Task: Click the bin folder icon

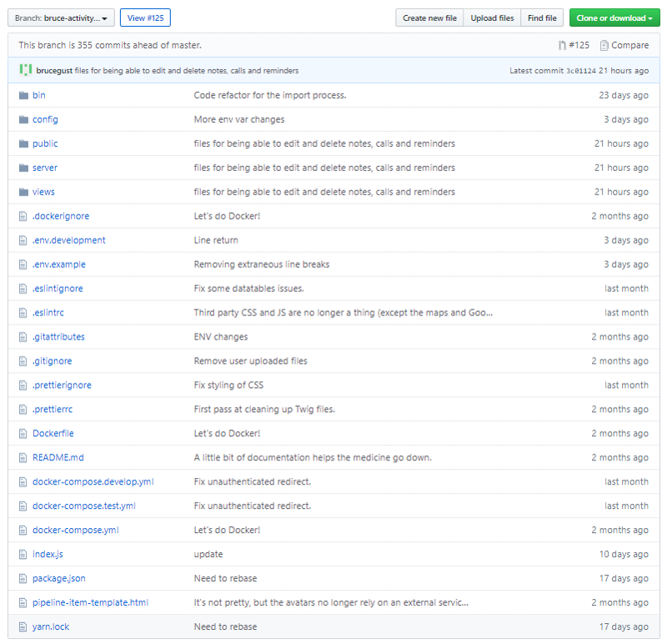Action: pyautogui.click(x=23, y=95)
